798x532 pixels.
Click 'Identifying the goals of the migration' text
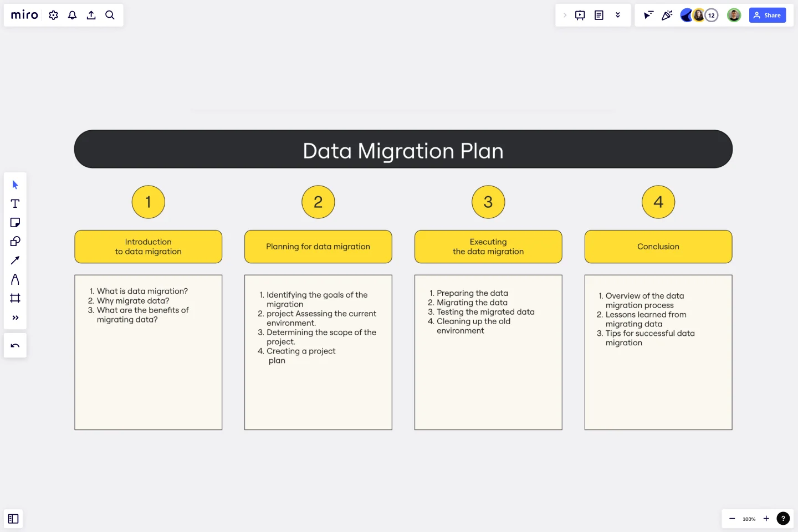(317, 299)
